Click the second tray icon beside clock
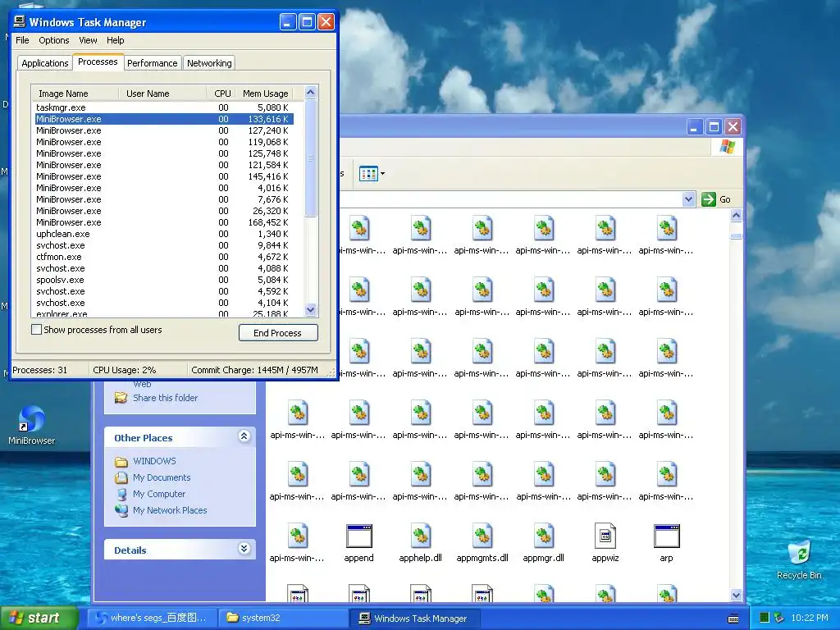This screenshot has width=840, height=630. click(x=778, y=618)
